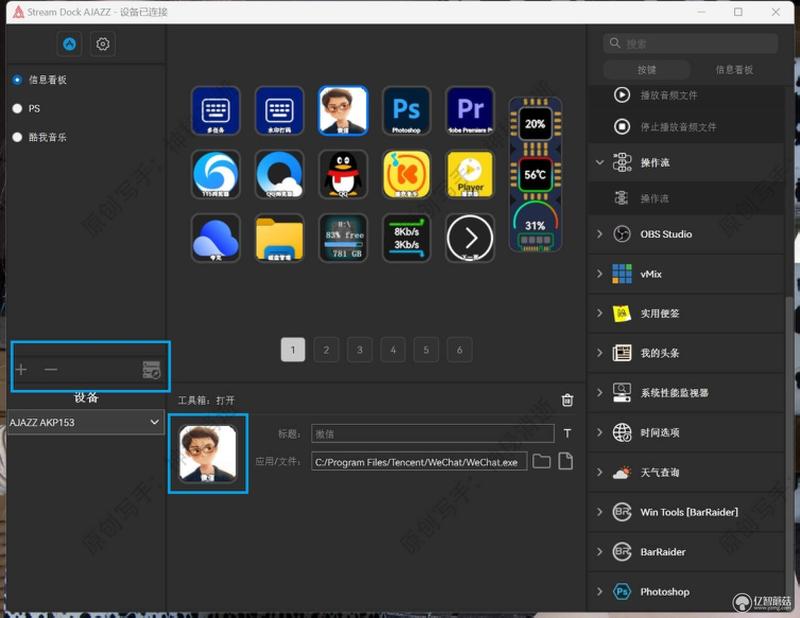800x618 pixels.
Task: Select 播放音频文件 action
Action: [x=686, y=95]
